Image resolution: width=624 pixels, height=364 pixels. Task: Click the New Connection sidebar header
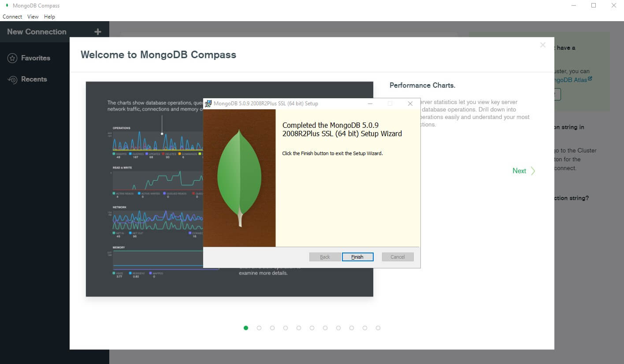37,32
